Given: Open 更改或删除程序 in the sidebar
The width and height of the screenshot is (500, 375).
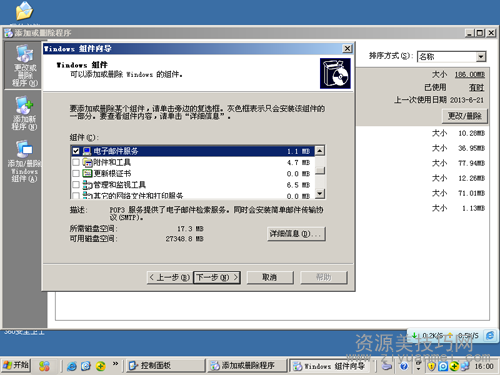Looking at the screenshot, I should tap(24, 66).
